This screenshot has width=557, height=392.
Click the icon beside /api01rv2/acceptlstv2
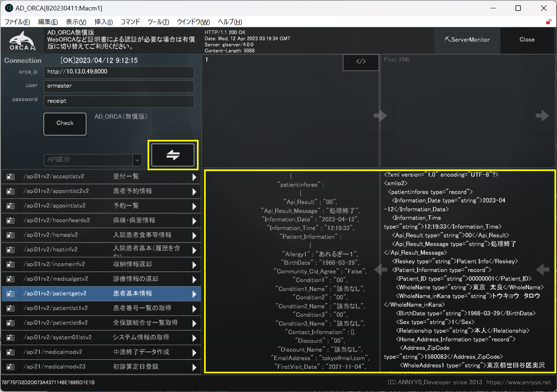tap(10, 176)
